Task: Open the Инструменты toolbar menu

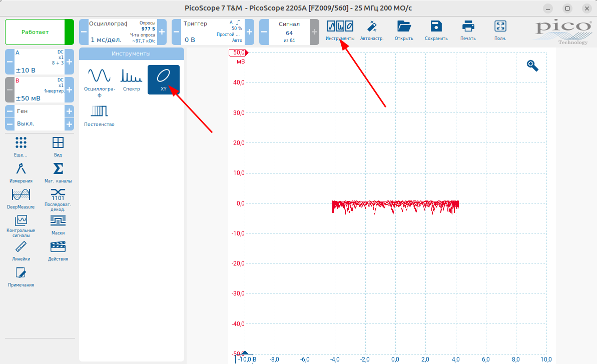Action: point(340,30)
